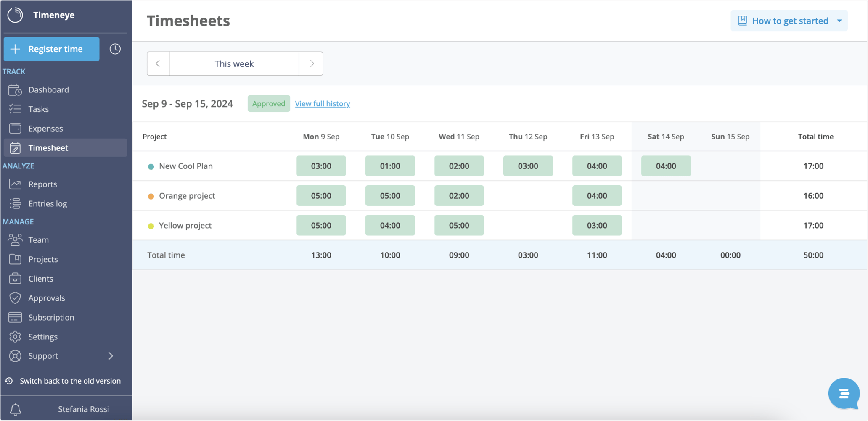Select the Dashboard calendar icon
This screenshot has height=421, width=868.
(15, 89)
